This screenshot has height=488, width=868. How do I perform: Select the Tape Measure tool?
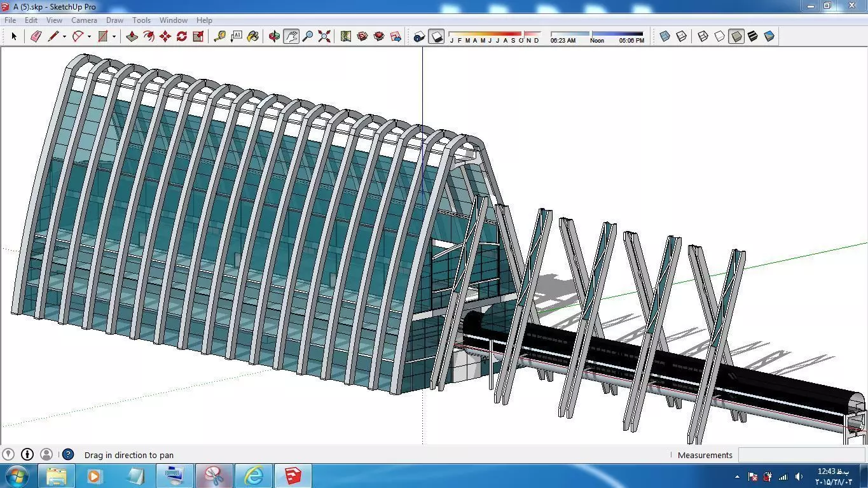[x=219, y=36]
